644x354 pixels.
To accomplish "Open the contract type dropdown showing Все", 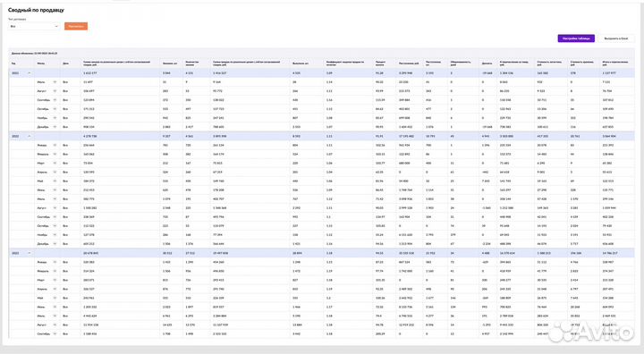I will (x=34, y=26).
